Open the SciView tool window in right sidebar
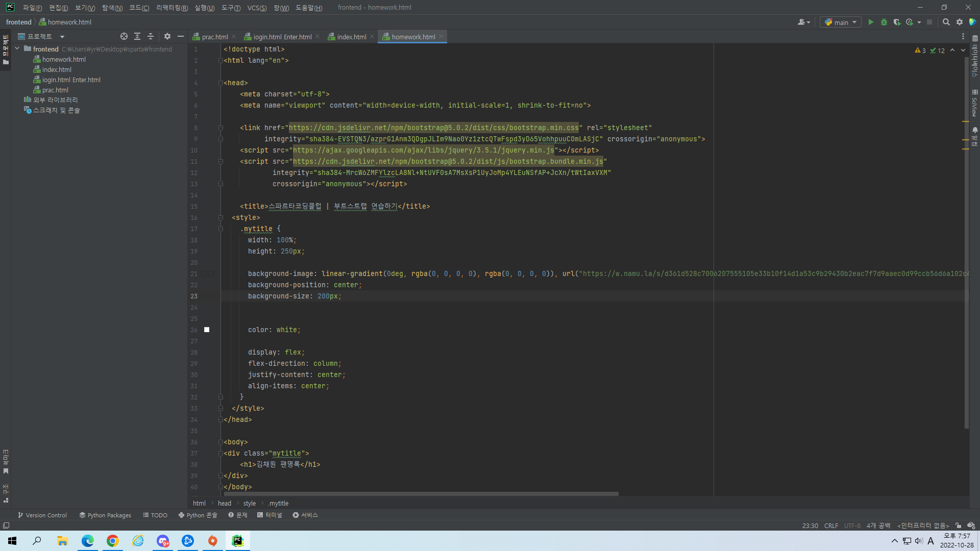This screenshot has height=551, width=980. pyautogui.click(x=975, y=104)
